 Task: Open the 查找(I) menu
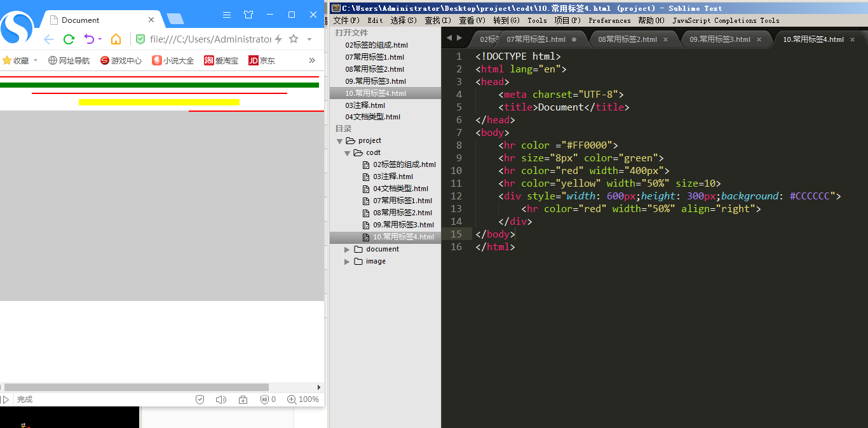point(438,20)
